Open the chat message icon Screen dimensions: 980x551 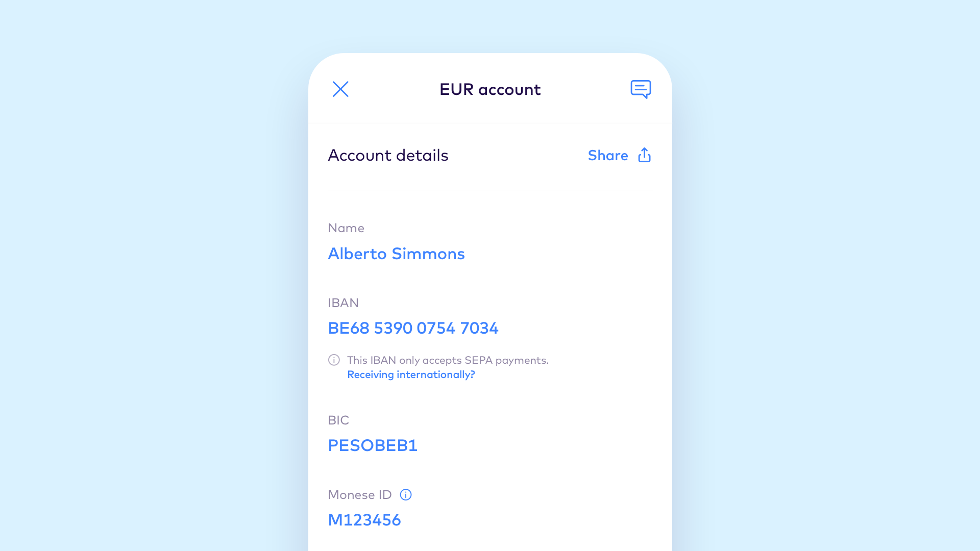[640, 89]
